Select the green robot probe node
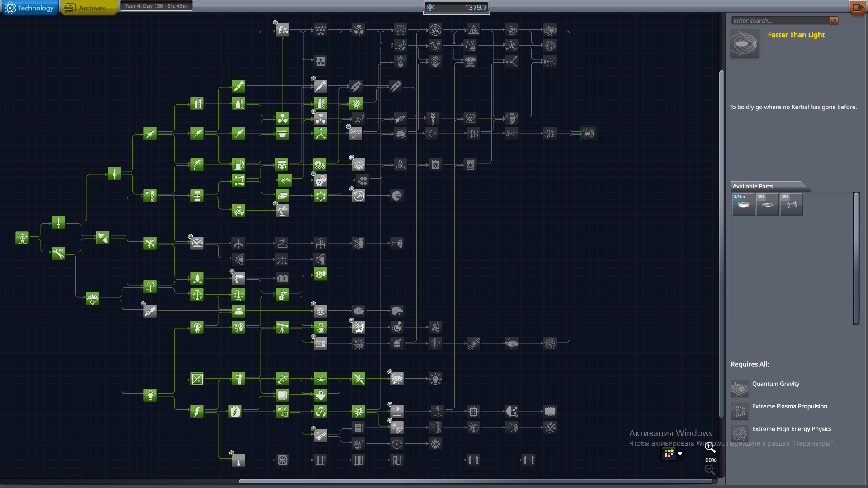Screen dimensions: 868x488 point(321,395)
